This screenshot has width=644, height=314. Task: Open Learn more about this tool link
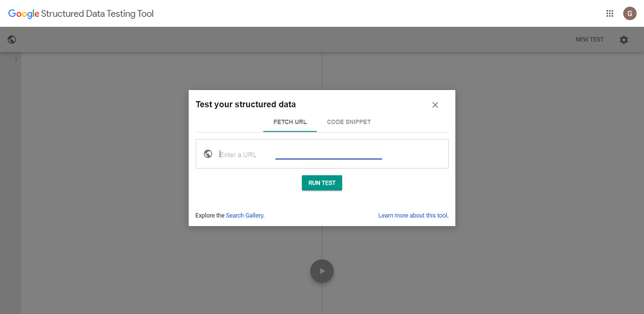[413, 215]
